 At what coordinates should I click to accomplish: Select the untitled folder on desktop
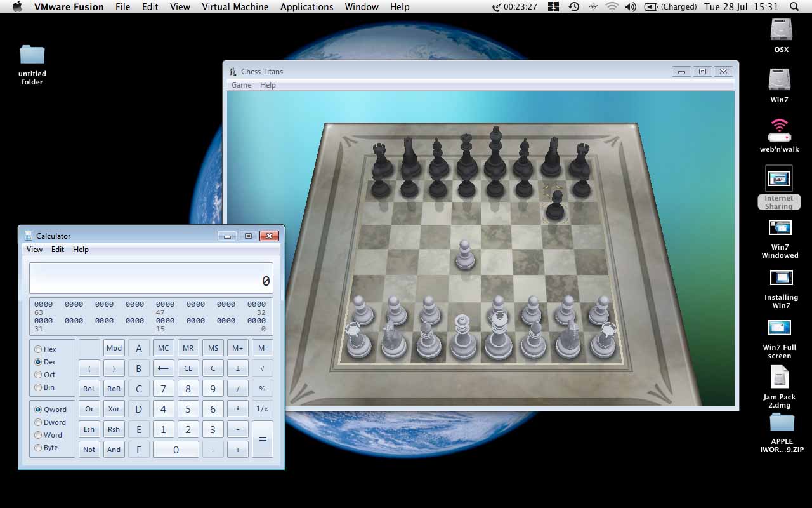pos(32,55)
